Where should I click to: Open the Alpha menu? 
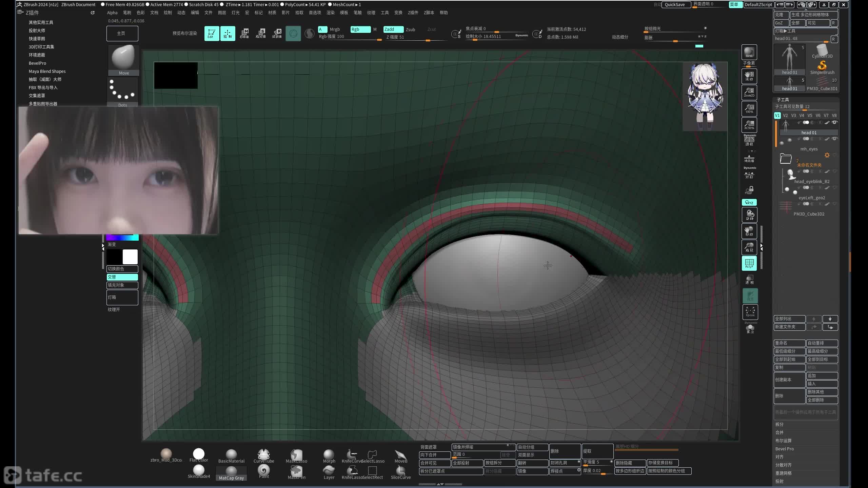(112, 13)
